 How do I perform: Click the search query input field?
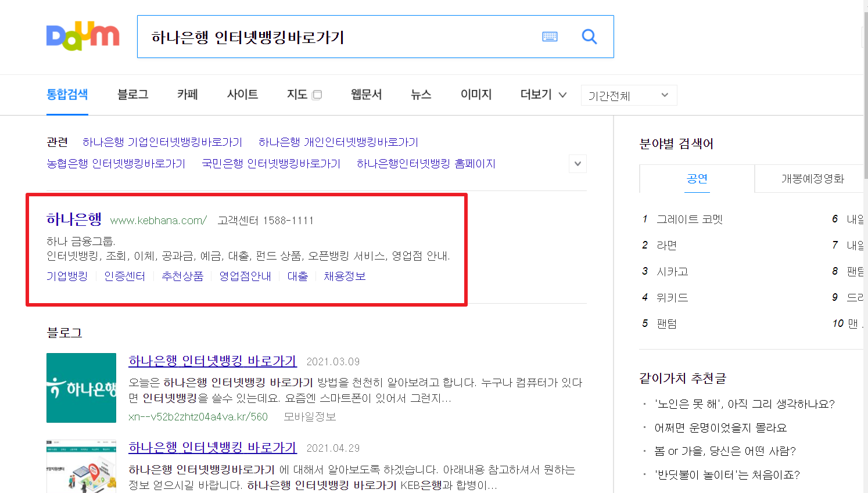tap(337, 37)
